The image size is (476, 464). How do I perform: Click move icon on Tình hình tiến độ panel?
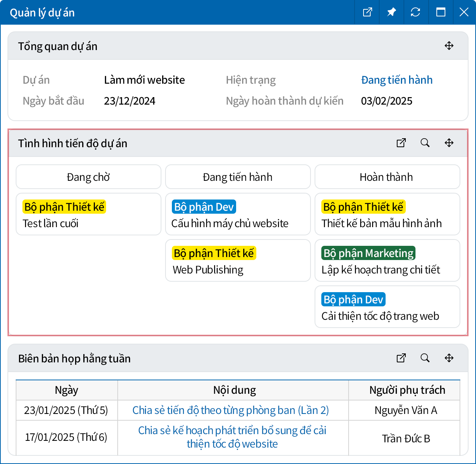449,143
